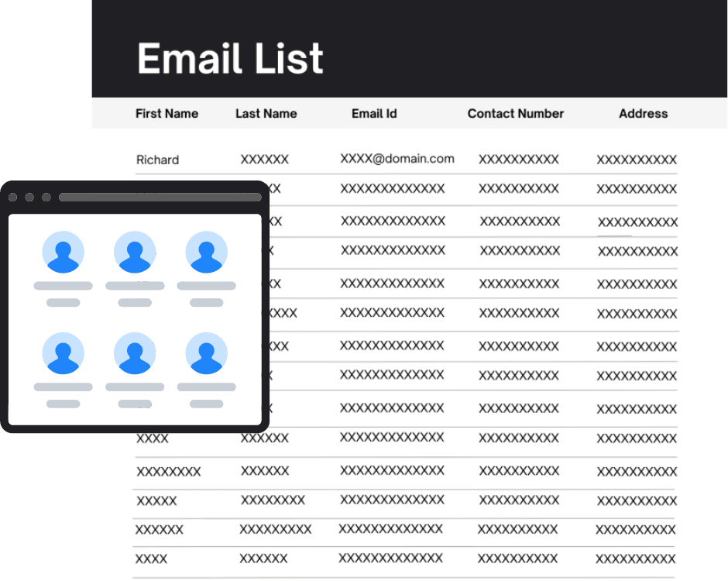The height and width of the screenshot is (581, 728).
Task: Sort by the Last Name column header
Action: point(266,113)
